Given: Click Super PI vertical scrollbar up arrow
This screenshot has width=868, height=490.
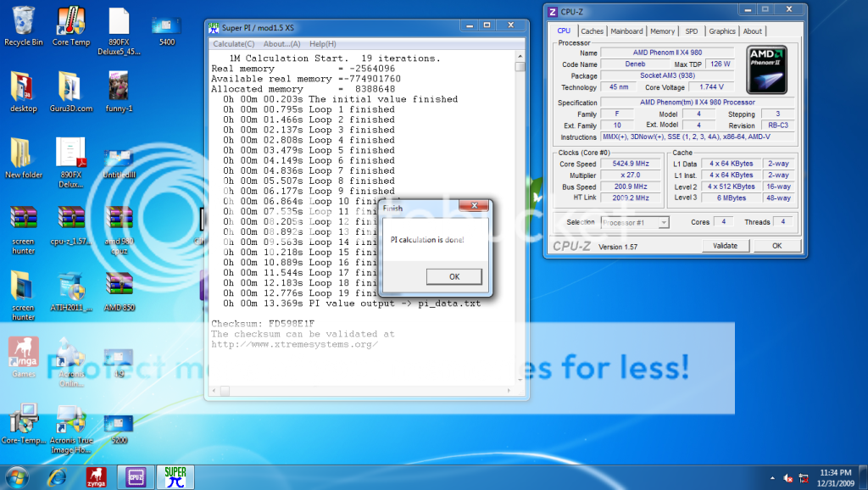Looking at the screenshot, I should click(x=520, y=57).
